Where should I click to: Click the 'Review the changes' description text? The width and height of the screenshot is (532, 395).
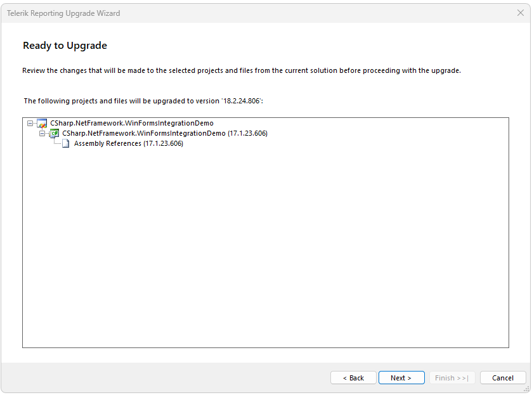[x=241, y=70]
